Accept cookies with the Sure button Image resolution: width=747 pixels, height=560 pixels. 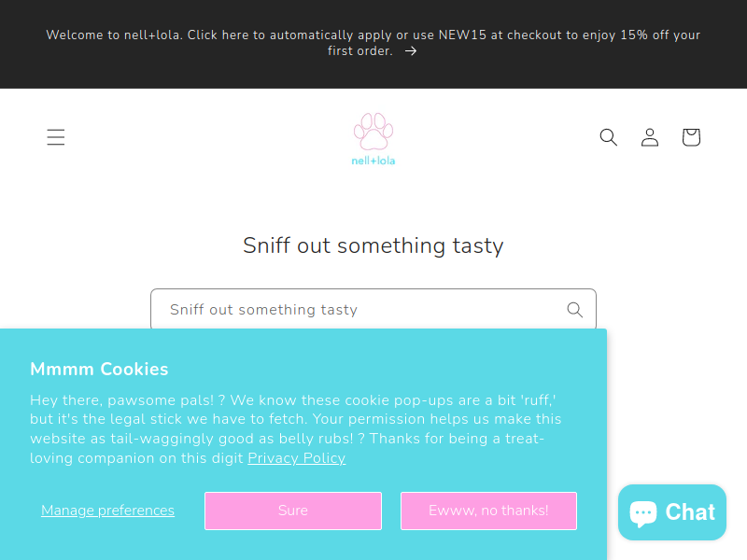[x=293, y=511]
